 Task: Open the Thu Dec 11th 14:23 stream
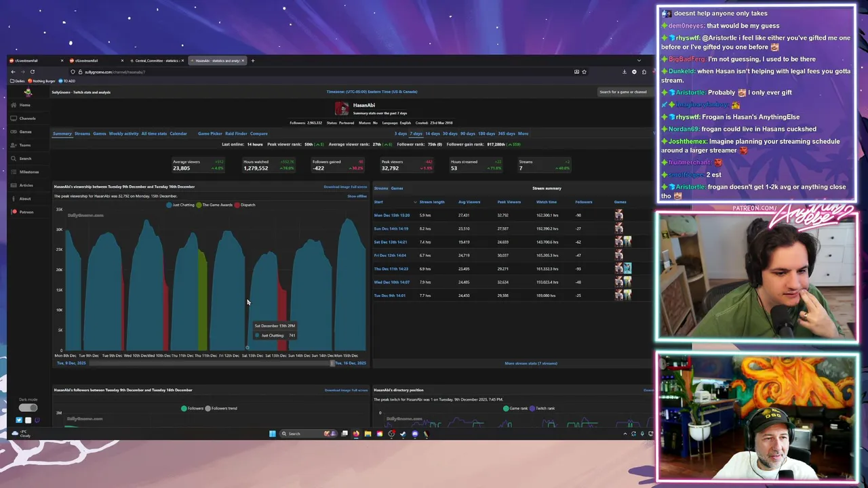click(391, 268)
